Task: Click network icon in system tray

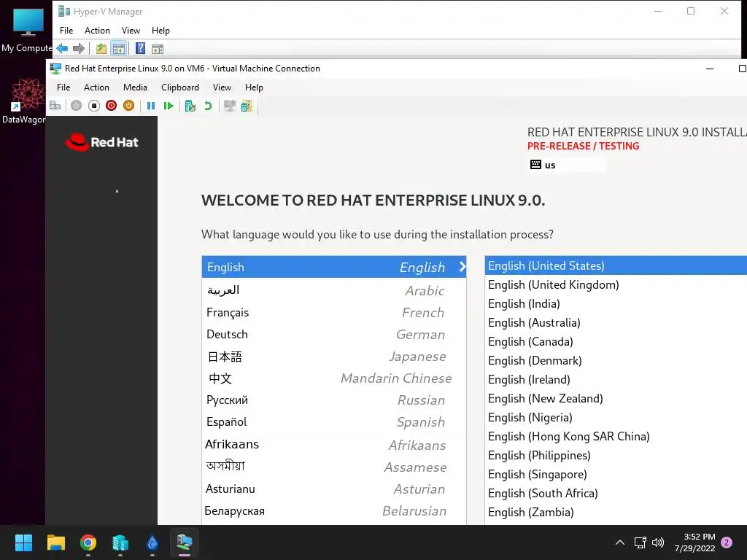Action: (x=640, y=542)
